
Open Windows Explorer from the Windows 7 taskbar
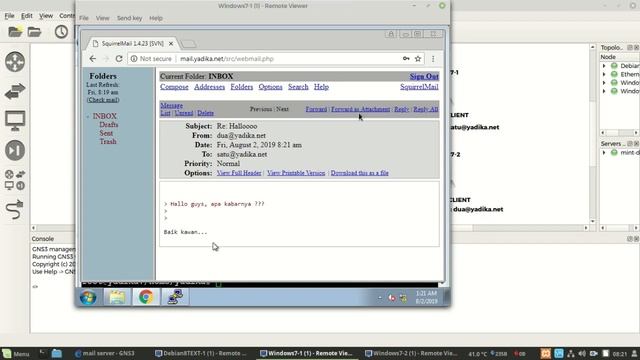click(x=117, y=297)
